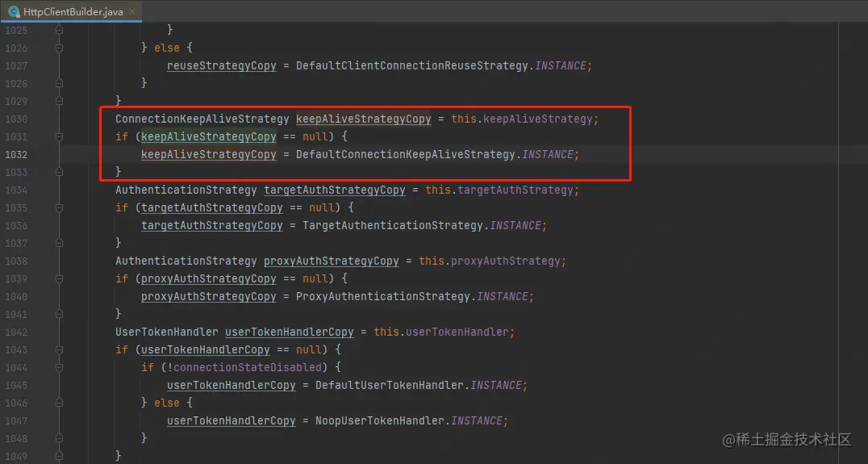
Task: Collapse if block fold at line 1031
Action: click(59, 136)
